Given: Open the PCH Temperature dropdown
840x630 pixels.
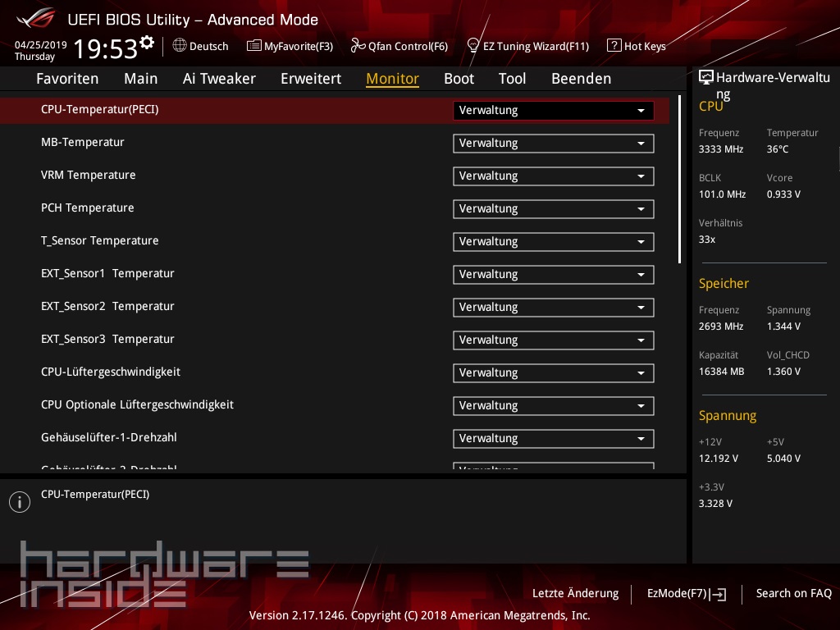Looking at the screenshot, I should point(554,209).
